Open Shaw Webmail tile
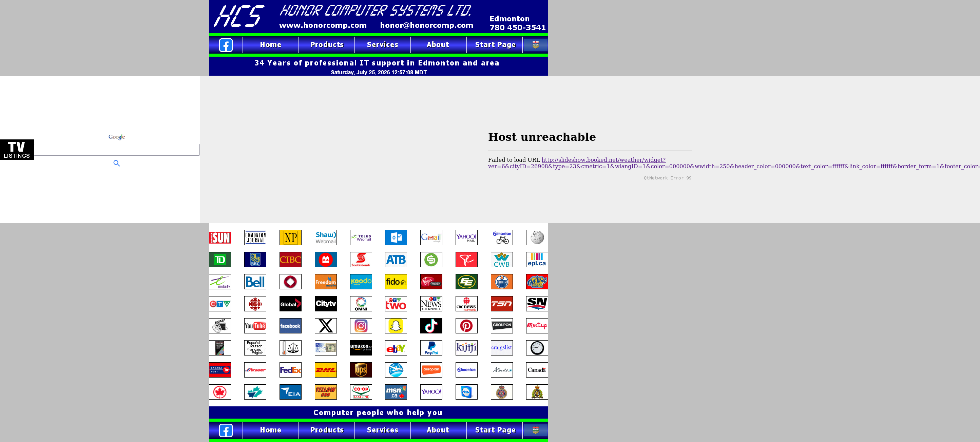This screenshot has width=980, height=442. 326,238
